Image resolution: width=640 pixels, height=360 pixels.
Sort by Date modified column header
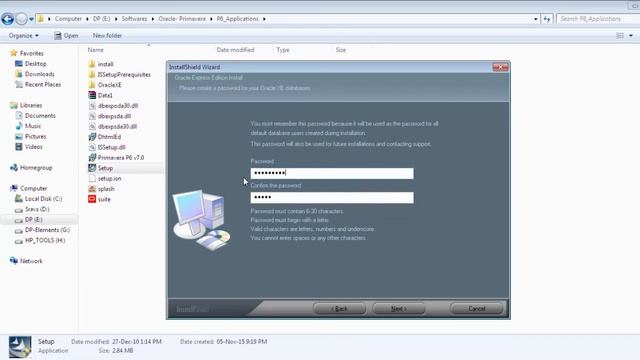click(x=235, y=50)
